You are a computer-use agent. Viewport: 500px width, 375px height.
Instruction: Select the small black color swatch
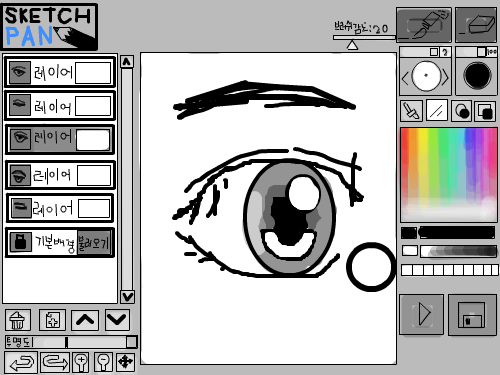pyautogui.click(x=409, y=233)
